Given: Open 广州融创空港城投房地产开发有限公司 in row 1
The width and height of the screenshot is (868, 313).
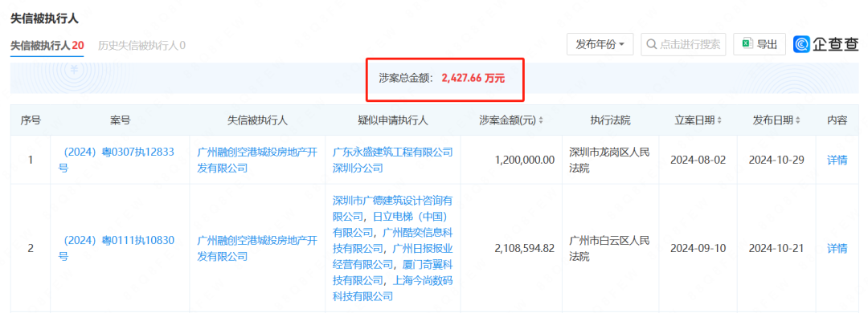Looking at the screenshot, I should coord(257,160).
